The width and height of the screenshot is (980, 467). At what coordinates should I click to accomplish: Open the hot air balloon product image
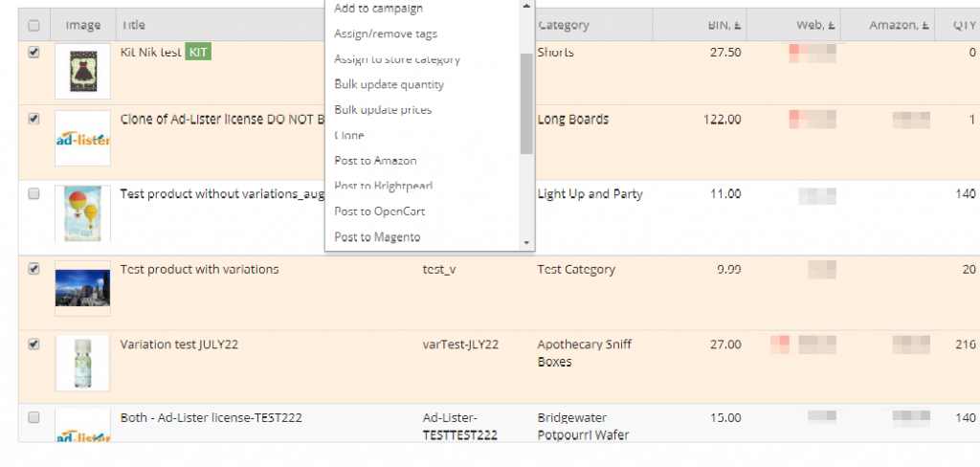82,213
